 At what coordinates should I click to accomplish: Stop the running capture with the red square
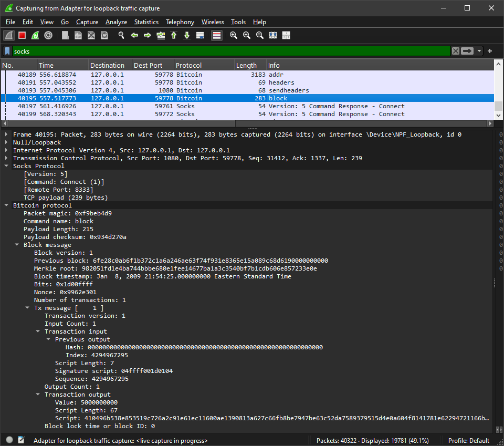click(22, 35)
